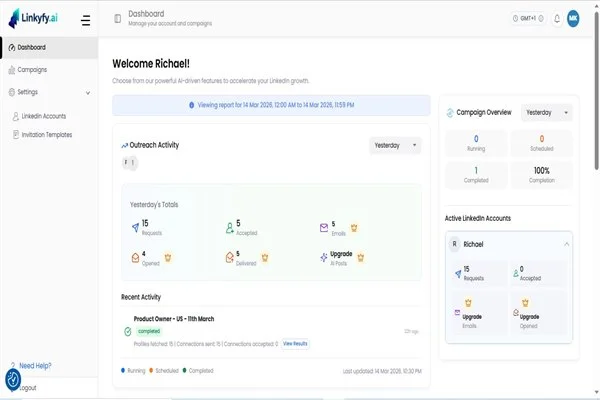Click the Campaign Overview icon
The height and width of the screenshot is (400, 600).
pos(450,113)
